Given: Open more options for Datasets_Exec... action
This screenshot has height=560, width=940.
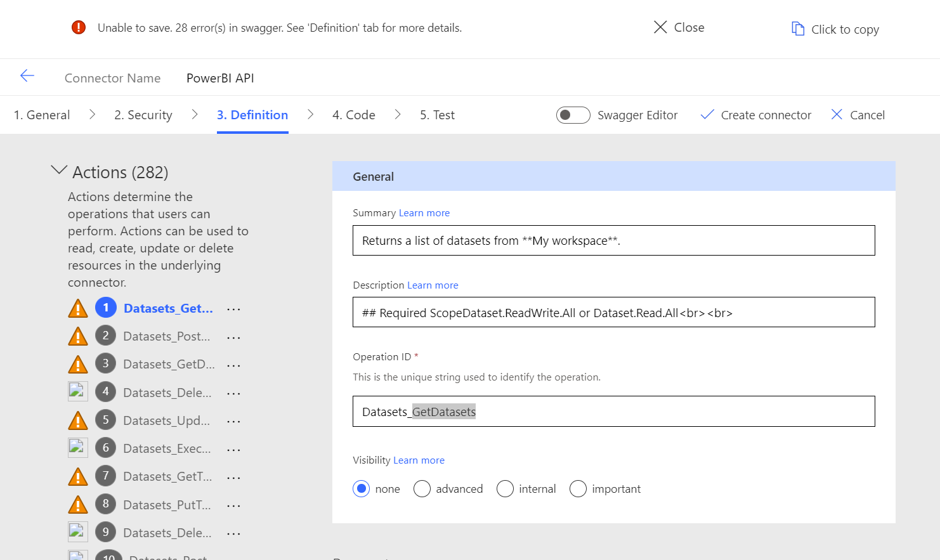Looking at the screenshot, I should (x=234, y=450).
